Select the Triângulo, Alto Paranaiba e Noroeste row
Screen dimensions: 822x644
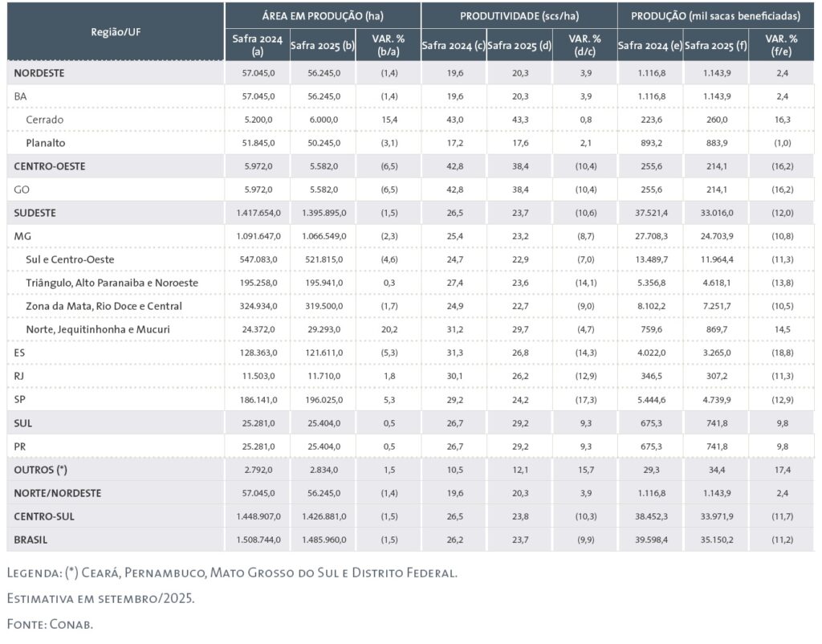tap(112, 283)
